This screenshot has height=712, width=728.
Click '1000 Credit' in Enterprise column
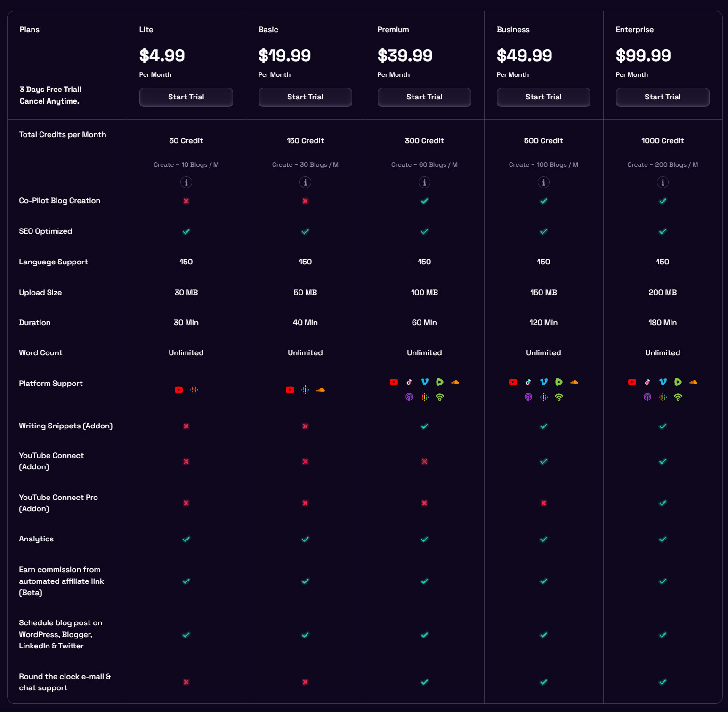663,141
